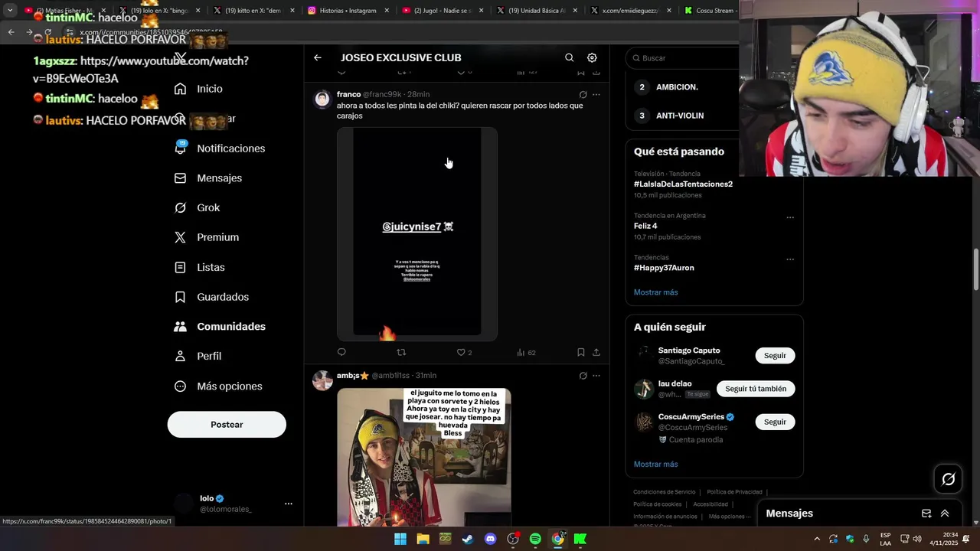
Task: Switch to Historias • Instagram tab
Action: pyautogui.click(x=348, y=11)
